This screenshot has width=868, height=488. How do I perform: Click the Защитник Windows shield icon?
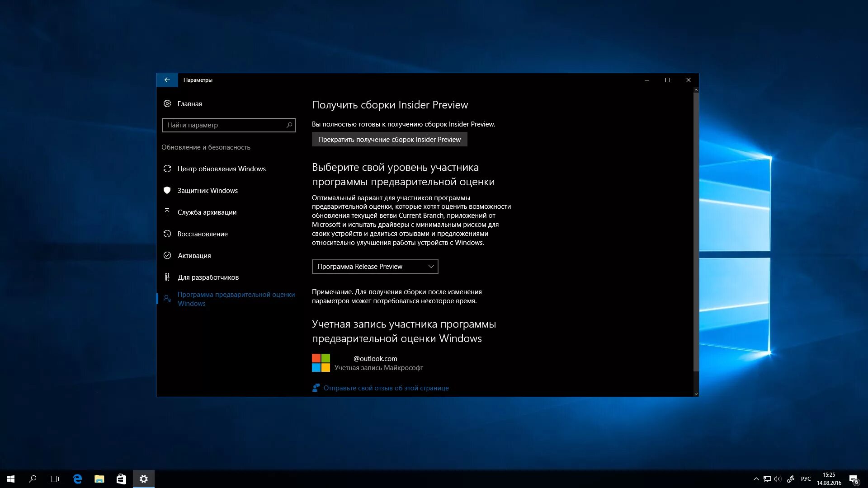click(167, 191)
